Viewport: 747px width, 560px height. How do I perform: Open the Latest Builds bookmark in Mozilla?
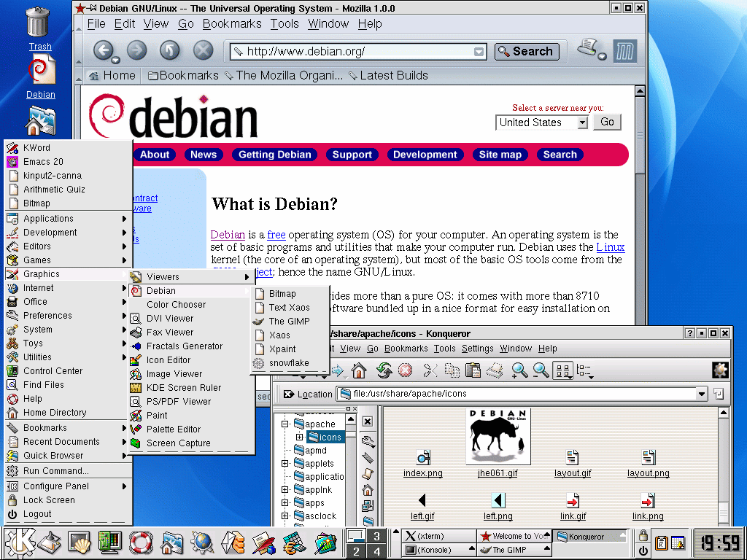(388, 76)
